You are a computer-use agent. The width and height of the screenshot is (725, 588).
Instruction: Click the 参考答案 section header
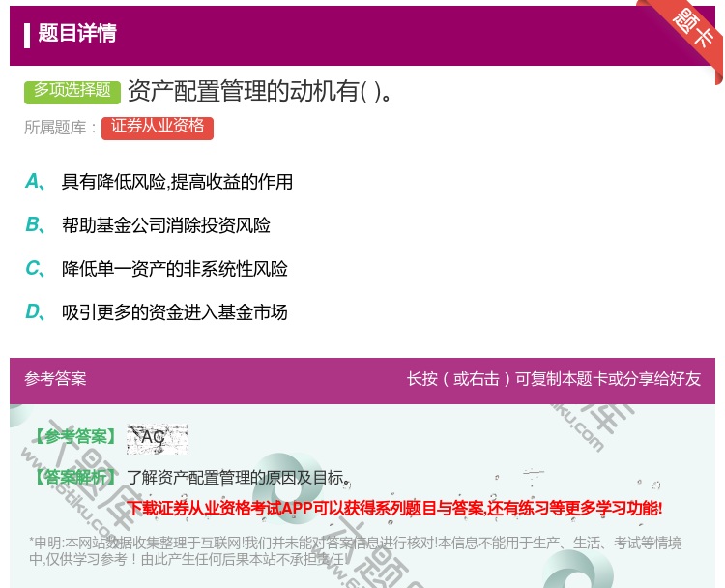click(55, 379)
